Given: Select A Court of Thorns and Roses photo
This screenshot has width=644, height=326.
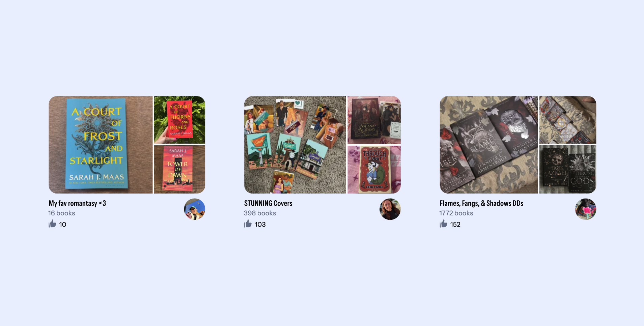Looking at the screenshot, I should coord(179,120).
